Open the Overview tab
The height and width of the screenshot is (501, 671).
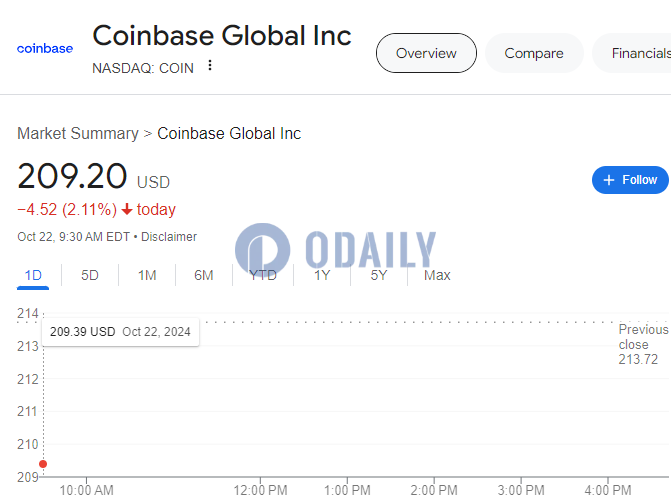point(426,53)
